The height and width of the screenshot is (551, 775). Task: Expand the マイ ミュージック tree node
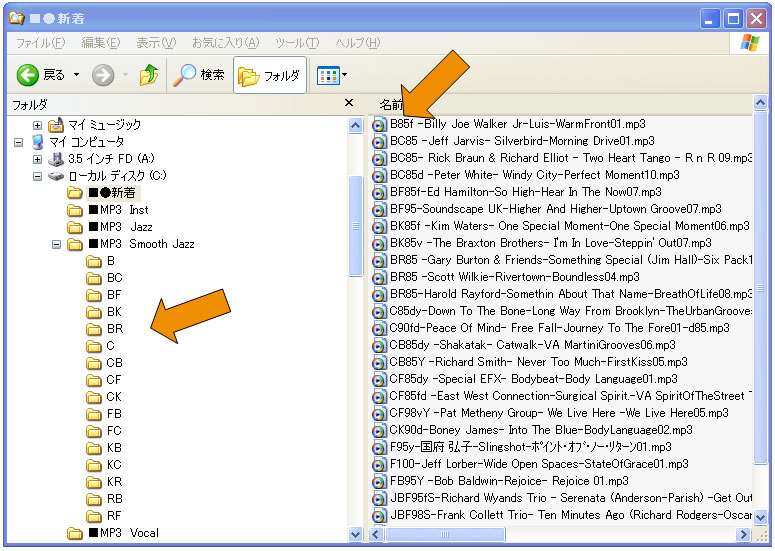[x=37, y=125]
